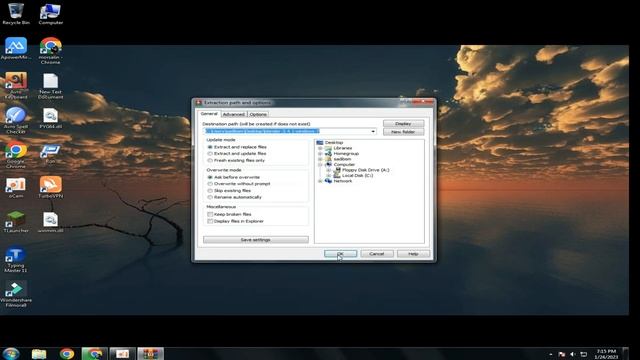Confirm extraction with OK button

click(x=340, y=254)
